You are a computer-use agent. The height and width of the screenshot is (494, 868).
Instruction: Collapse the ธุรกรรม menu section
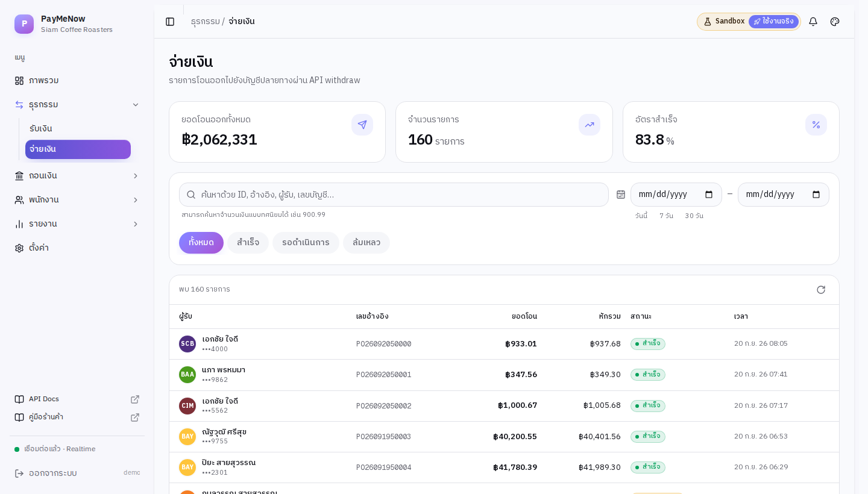coord(77,105)
